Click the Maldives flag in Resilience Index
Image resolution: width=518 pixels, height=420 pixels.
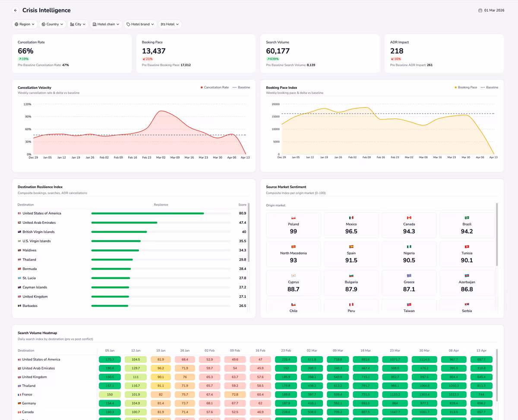click(x=19, y=251)
